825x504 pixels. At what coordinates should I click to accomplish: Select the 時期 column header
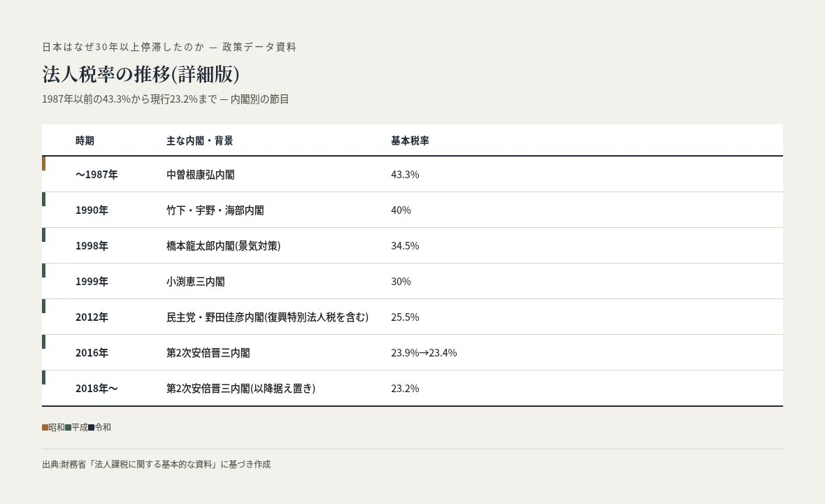(85, 141)
